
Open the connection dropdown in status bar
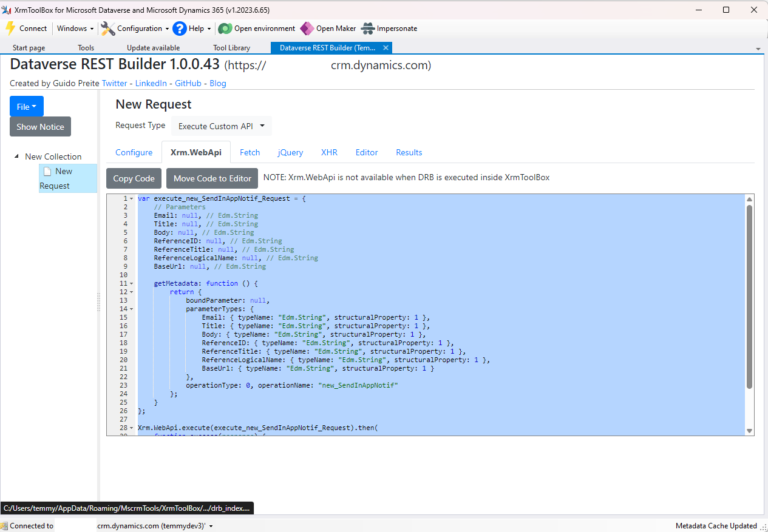[211, 526]
